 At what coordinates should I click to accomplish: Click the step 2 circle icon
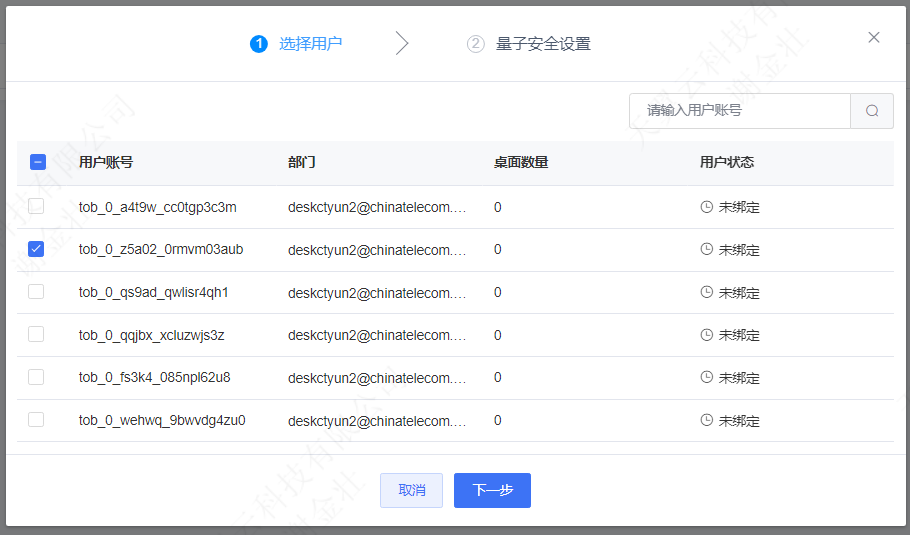click(476, 44)
